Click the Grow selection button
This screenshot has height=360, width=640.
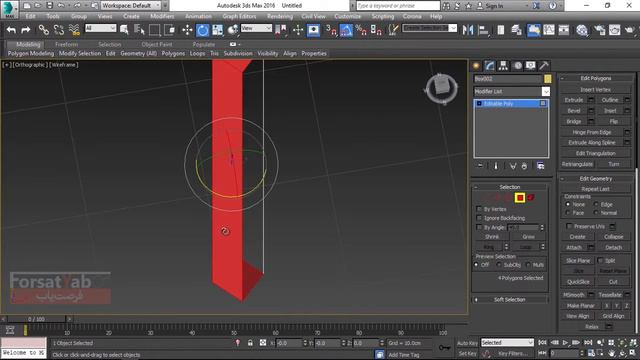point(528,237)
